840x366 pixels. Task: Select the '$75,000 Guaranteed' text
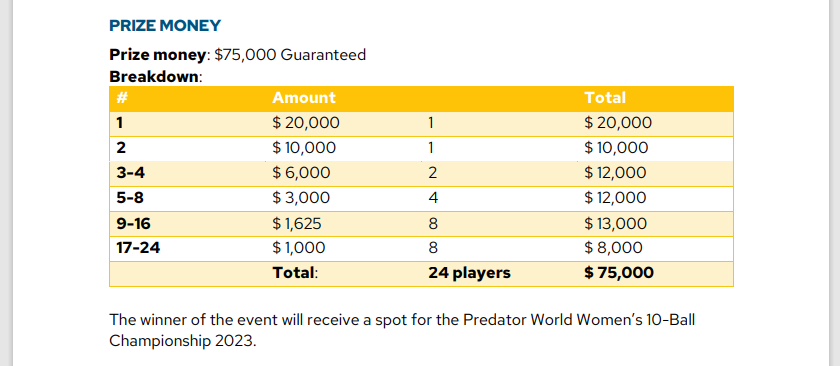[290, 55]
